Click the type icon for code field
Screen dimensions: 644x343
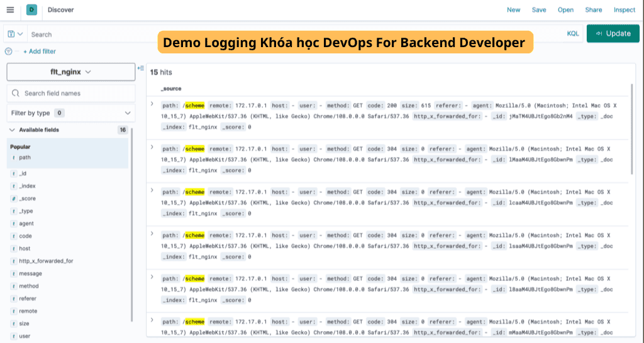[x=14, y=236]
